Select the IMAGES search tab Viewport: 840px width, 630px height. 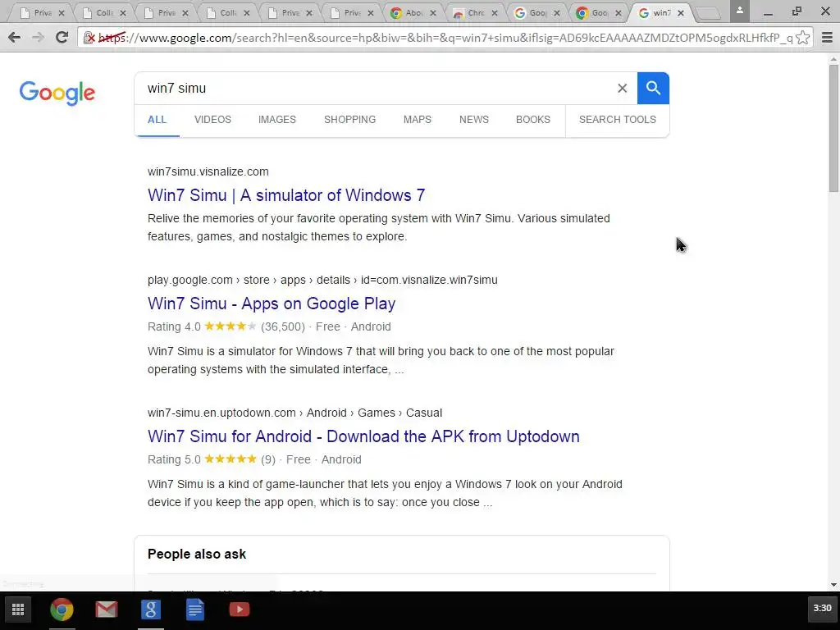click(277, 120)
